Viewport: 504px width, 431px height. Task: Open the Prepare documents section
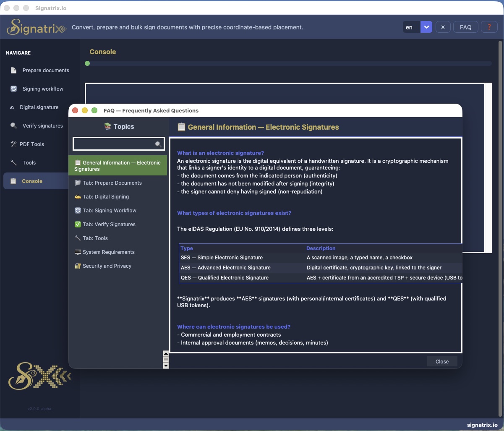tap(46, 70)
